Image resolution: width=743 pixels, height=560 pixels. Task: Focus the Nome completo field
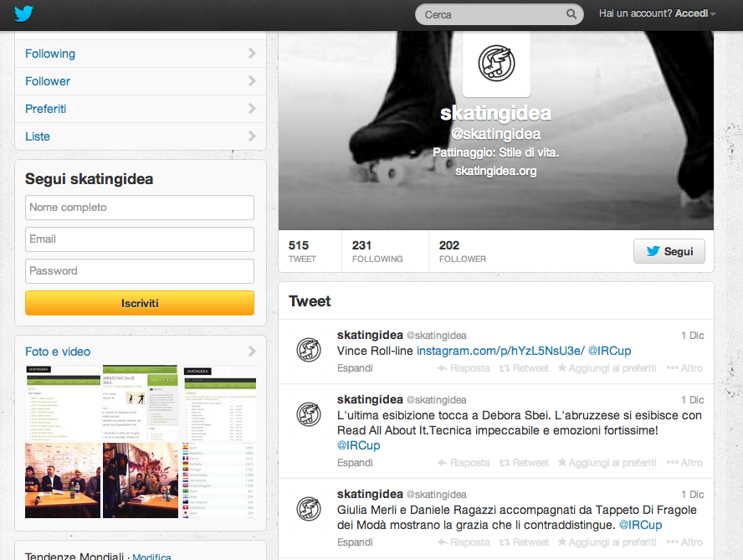[140, 208]
